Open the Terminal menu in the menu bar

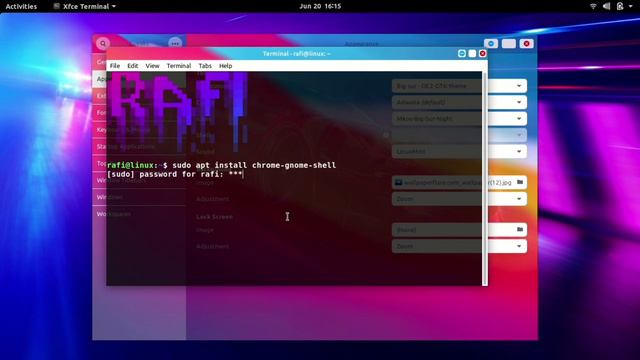click(x=178, y=66)
